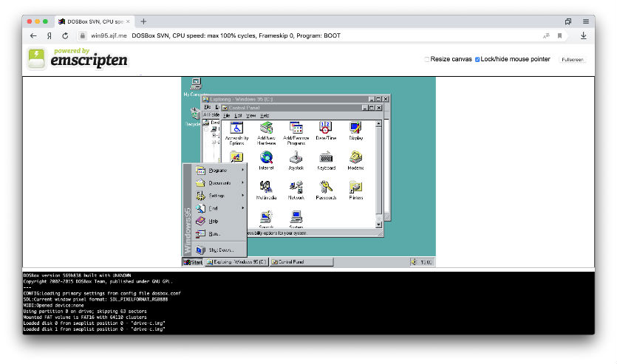Open Date/Time in Control Panel
Image resolution: width=617 pixels, height=364 pixels.
pos(325,129)
